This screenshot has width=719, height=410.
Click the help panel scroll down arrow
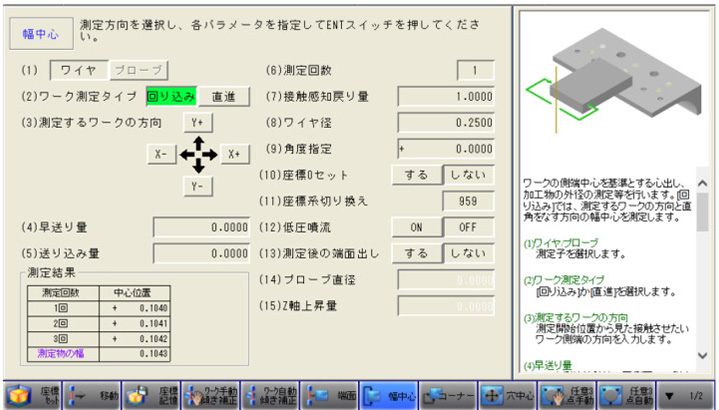click(702, 355)
